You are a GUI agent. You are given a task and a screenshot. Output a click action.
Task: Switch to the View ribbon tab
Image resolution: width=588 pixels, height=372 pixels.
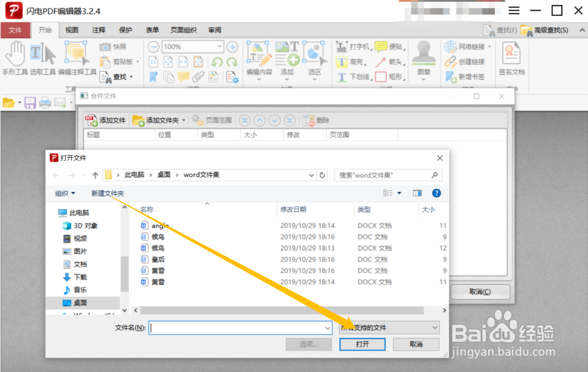pos(72,30)
